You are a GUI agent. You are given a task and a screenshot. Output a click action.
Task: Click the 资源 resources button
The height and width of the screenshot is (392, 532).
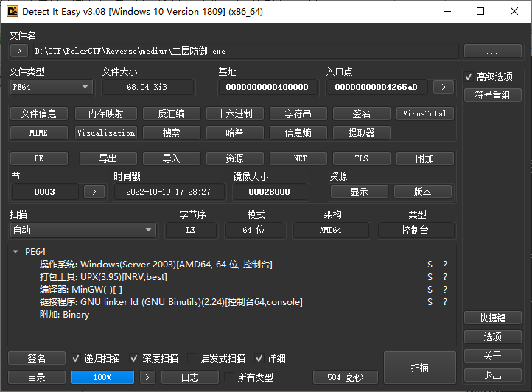[x=235, y=158]
